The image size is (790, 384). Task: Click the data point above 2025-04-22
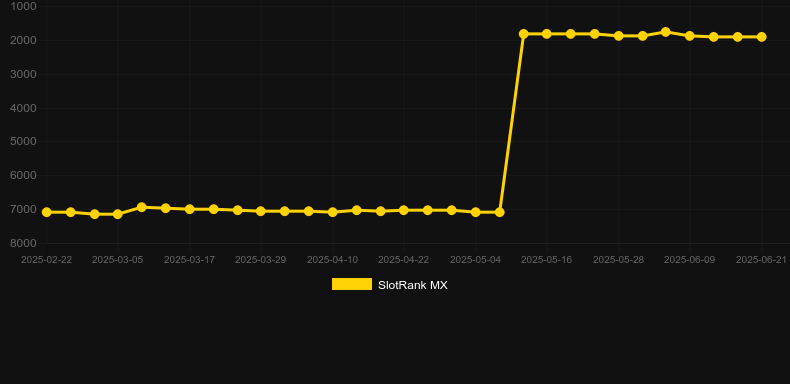(x=404, y=210)
